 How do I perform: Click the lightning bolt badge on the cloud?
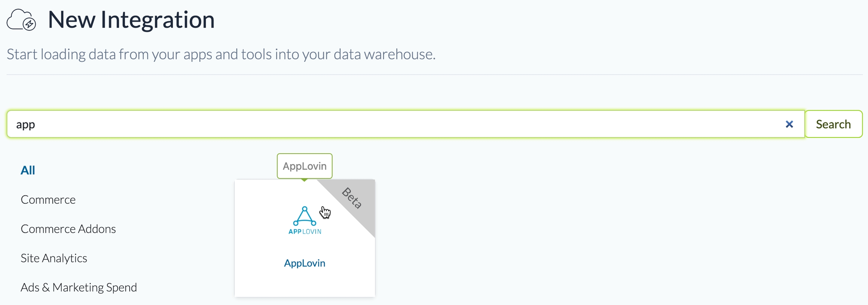point(29,24)
